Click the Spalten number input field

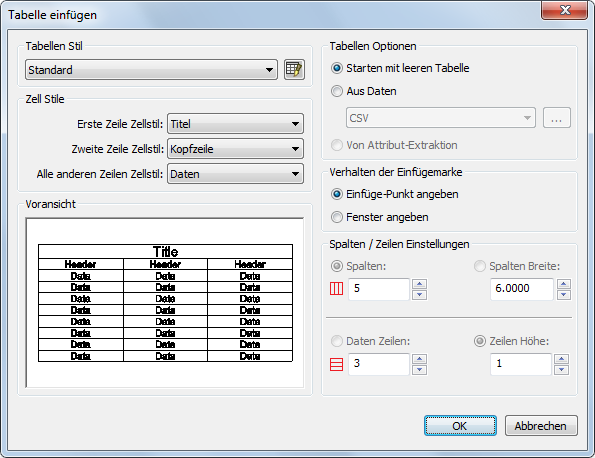click(379, 289)
